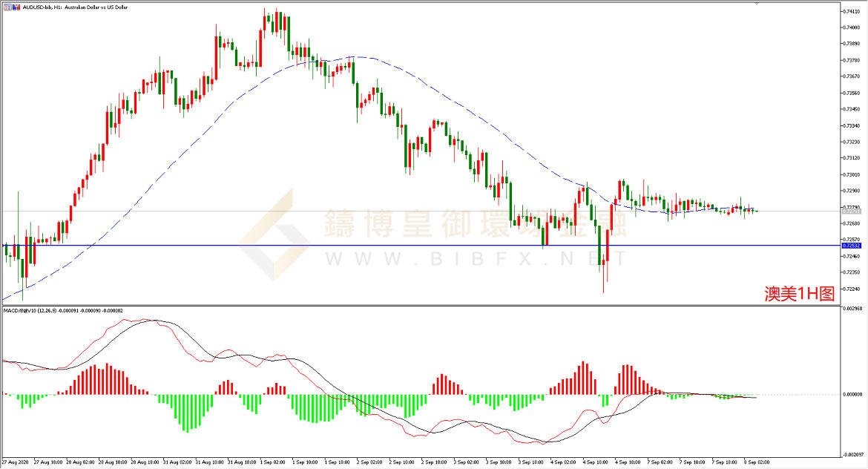868x469 pixels.
Task: Click the red 澳美1H图 text label
Action: (x=799, y=294)
